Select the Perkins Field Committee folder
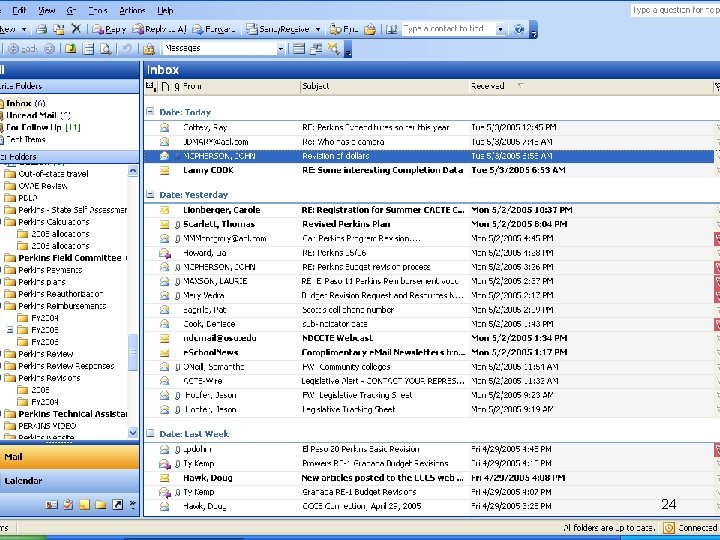Image resolution: width=720 pixels, height=540 pixels. pyautogui.click(x=70, y=258)
